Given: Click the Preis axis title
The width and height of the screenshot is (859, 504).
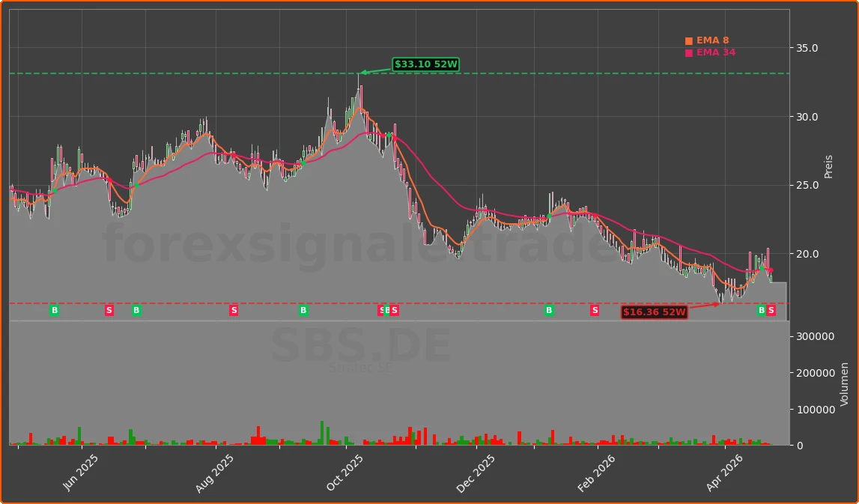Looking at the screenshot, I should (828, 166).
